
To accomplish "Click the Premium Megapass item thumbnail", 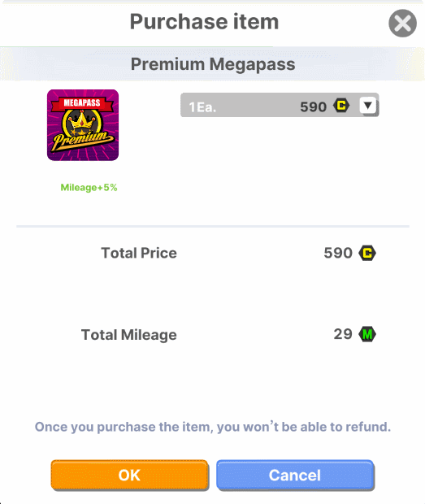I will click(x=83, y=125).
